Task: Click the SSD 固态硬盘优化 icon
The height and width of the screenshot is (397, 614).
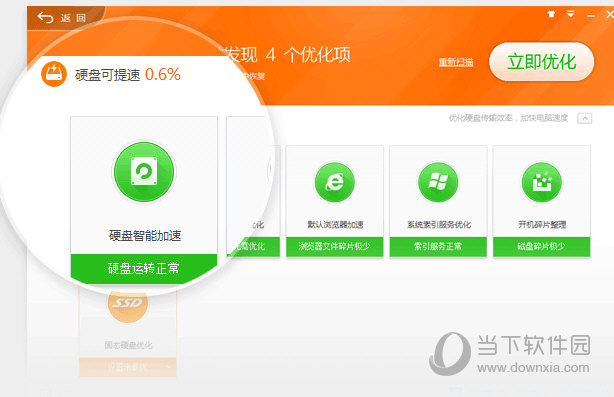Action: [x=128, y=304]
